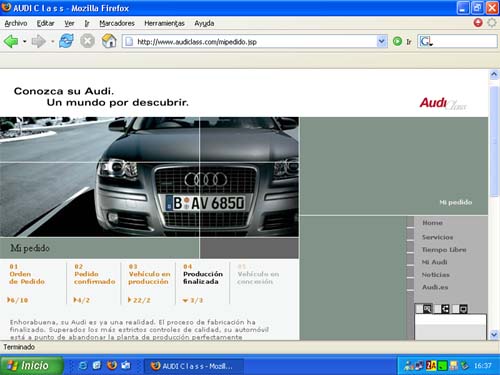This screenshot has height=375, width=500.
Task: Click the grey Stop loading button
Action: pyautogui.click(x=87, y=41)
